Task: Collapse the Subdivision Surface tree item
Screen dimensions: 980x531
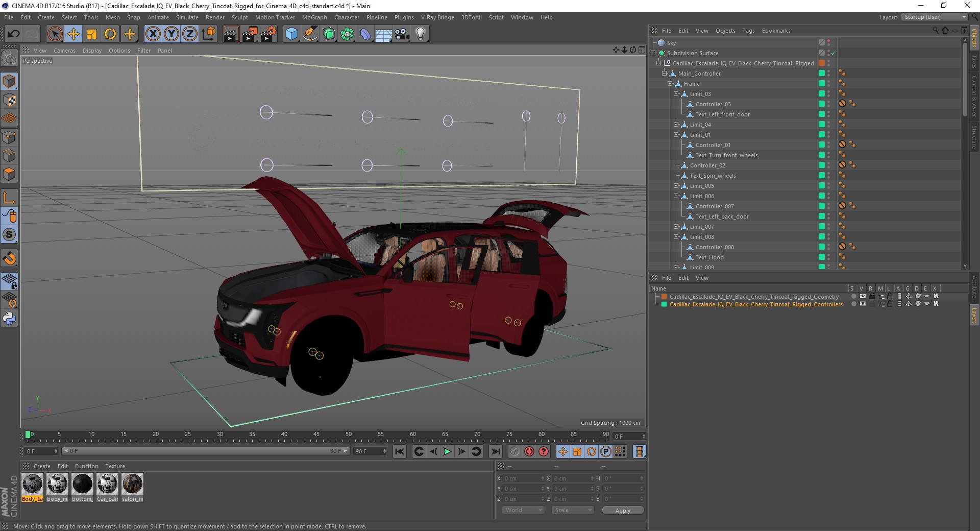Action: pyautogui.click(x=653, y=53)
